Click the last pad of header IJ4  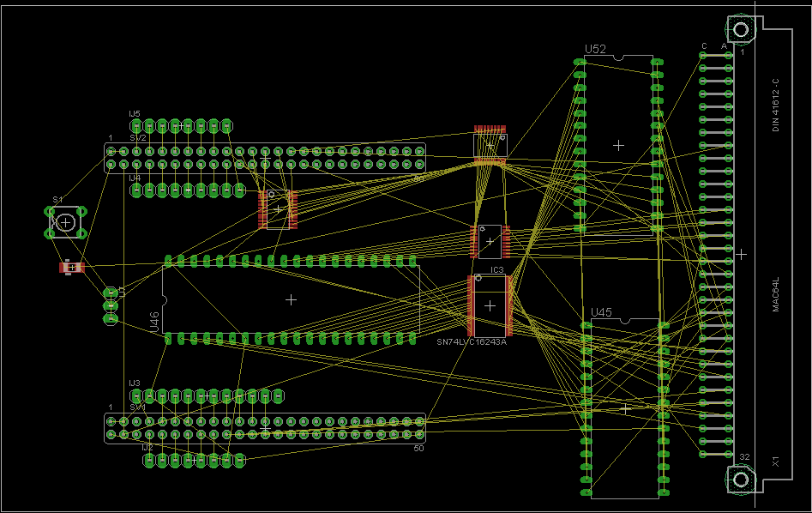(239, 190)
